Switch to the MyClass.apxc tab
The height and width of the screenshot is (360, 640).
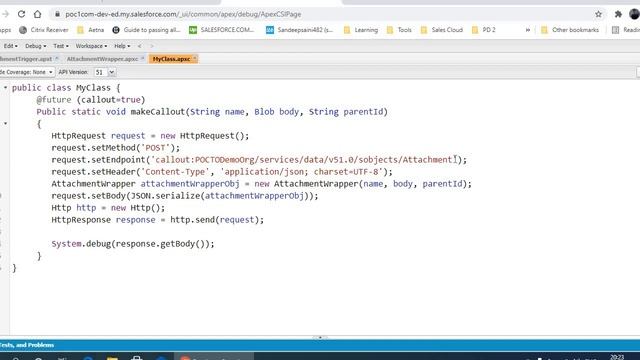[x=171, y=59]
